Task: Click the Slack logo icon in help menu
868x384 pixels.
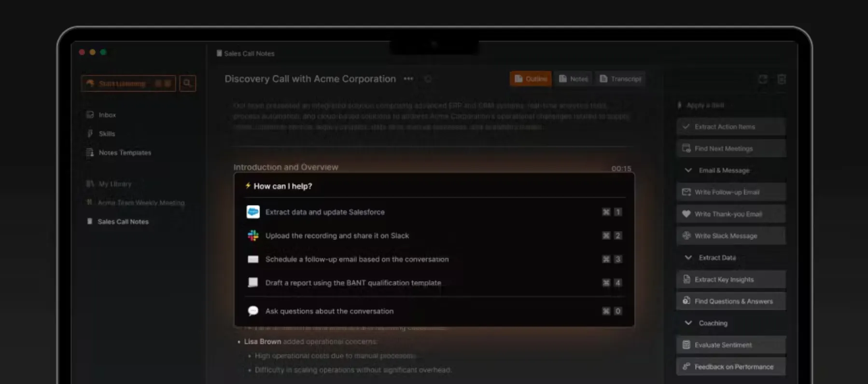Action: [253, 235]
